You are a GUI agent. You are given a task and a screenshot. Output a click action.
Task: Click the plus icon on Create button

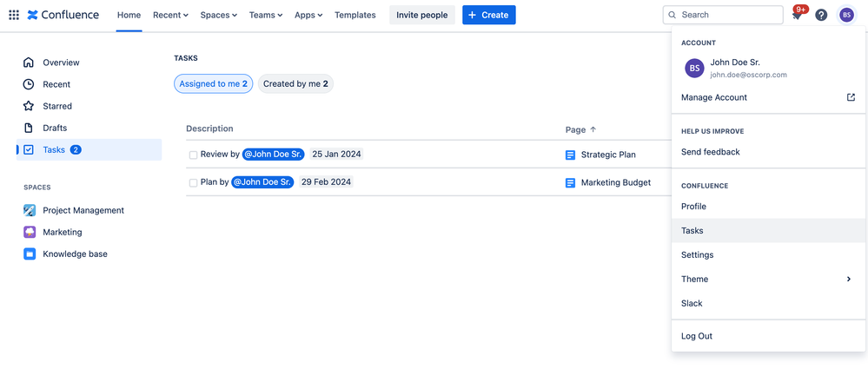[x=472, y=15]
